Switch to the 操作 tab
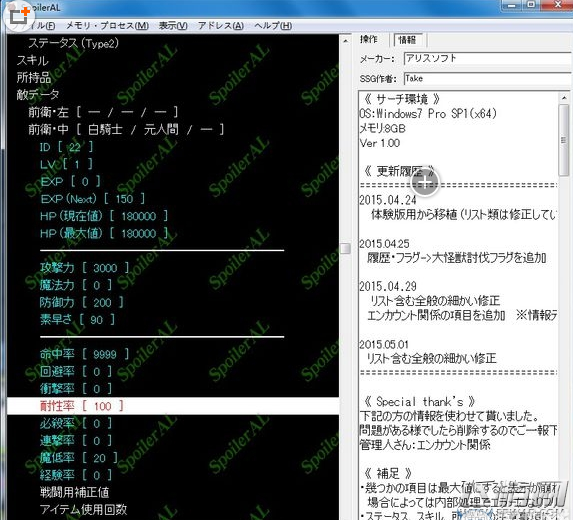573x520 pixels. coord(369,39)
